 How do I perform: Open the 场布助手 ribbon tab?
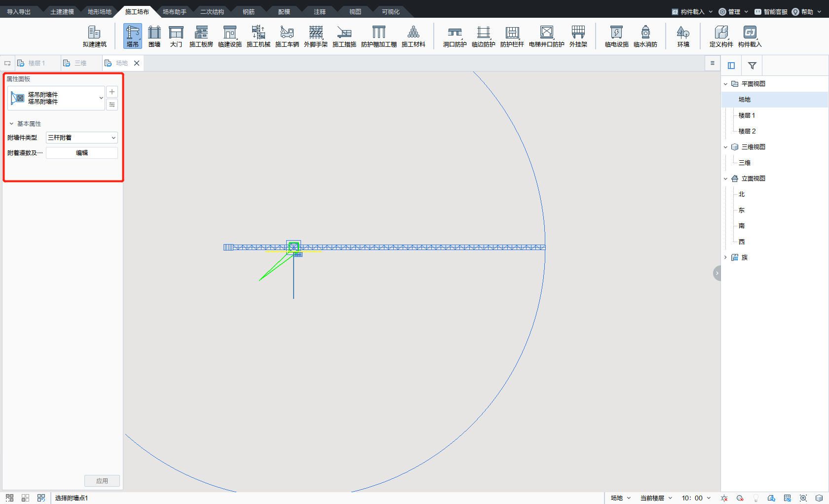click(175, 12)
